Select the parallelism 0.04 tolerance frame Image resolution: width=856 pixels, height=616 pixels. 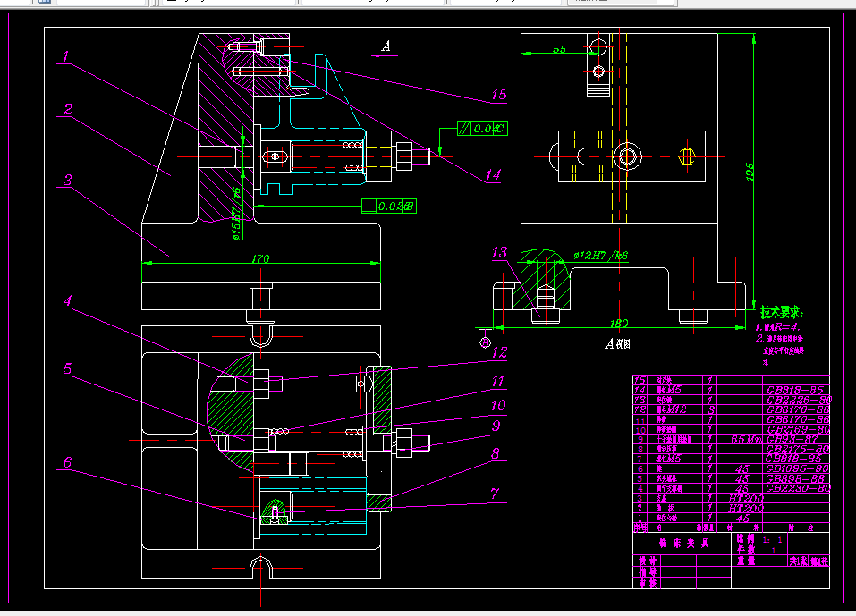point(483,128)
